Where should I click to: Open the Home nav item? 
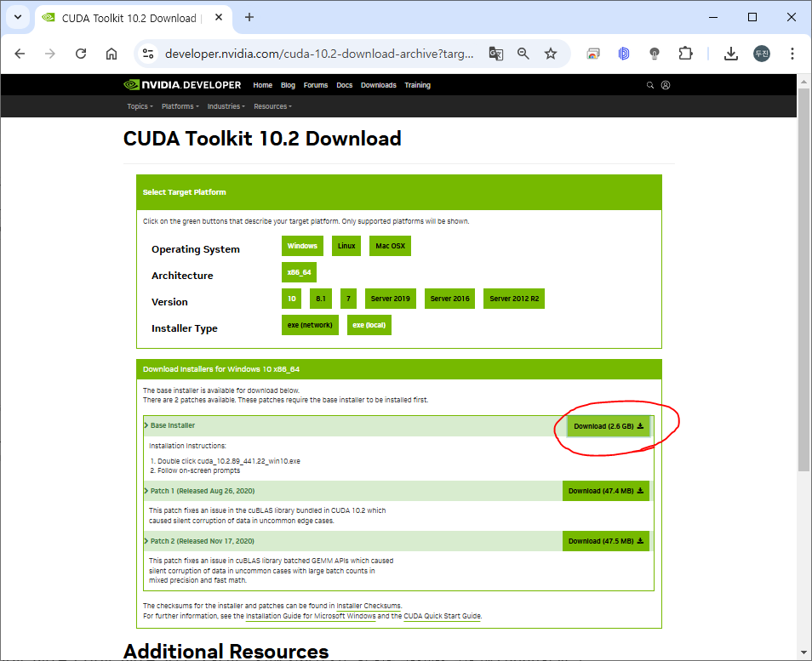[x=262, y=85]
